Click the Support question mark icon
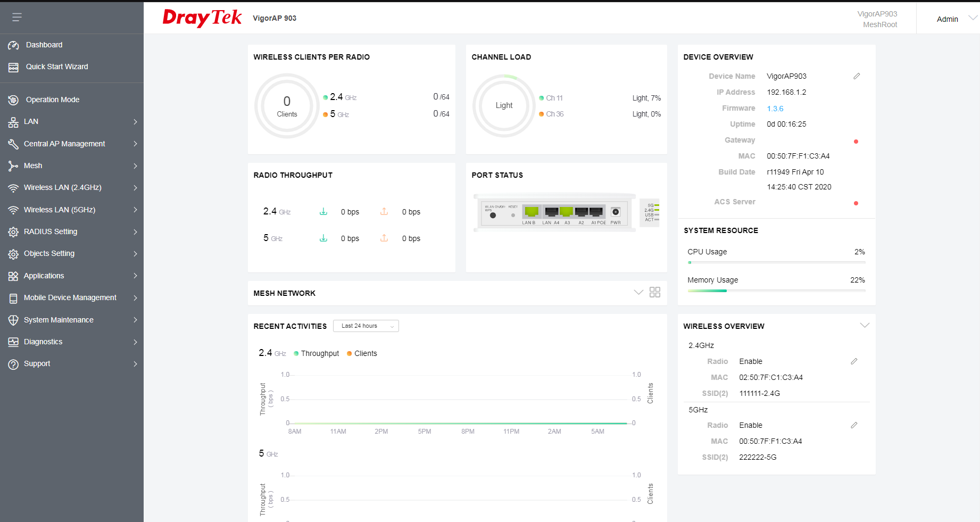 tap(13, 364)
